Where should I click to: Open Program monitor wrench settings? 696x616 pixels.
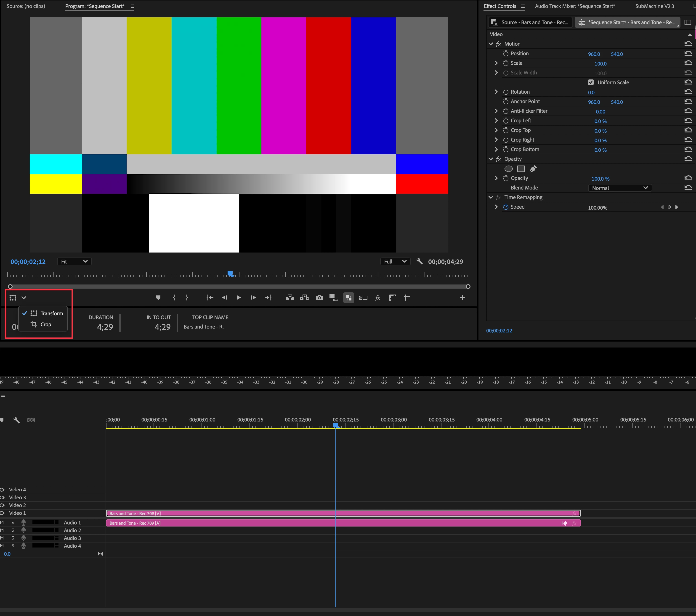point(420,261)
